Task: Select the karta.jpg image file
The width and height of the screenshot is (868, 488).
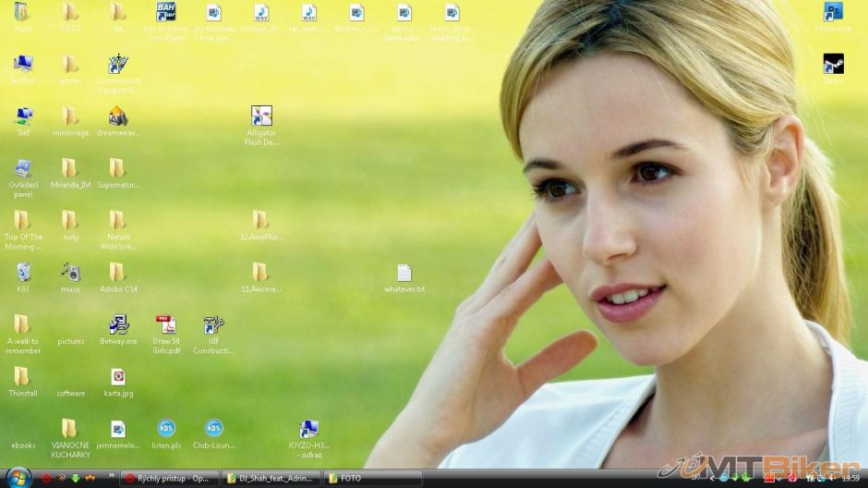Action: point(118,377)
